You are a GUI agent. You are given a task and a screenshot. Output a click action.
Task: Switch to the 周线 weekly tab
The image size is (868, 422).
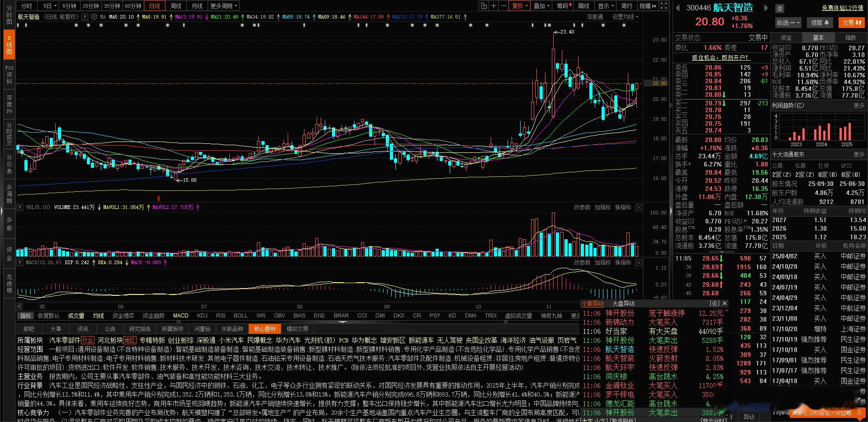point(175,6)
